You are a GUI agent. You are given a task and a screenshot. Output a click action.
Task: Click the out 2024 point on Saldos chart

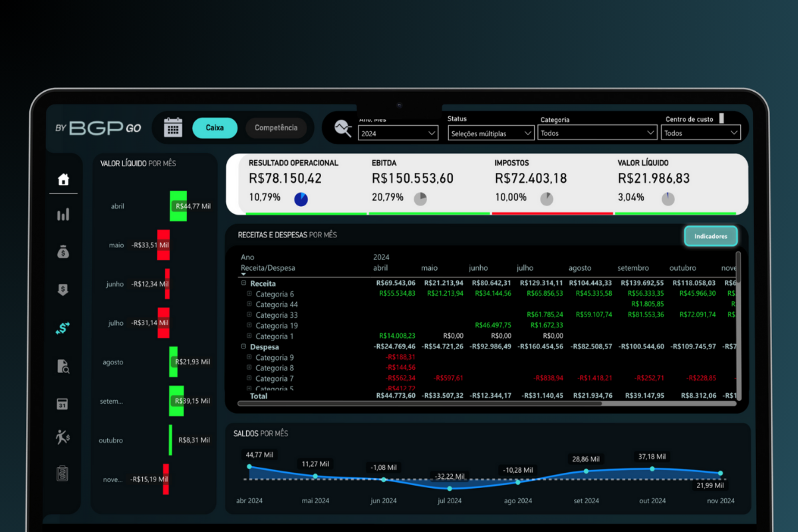coord(652,469)
